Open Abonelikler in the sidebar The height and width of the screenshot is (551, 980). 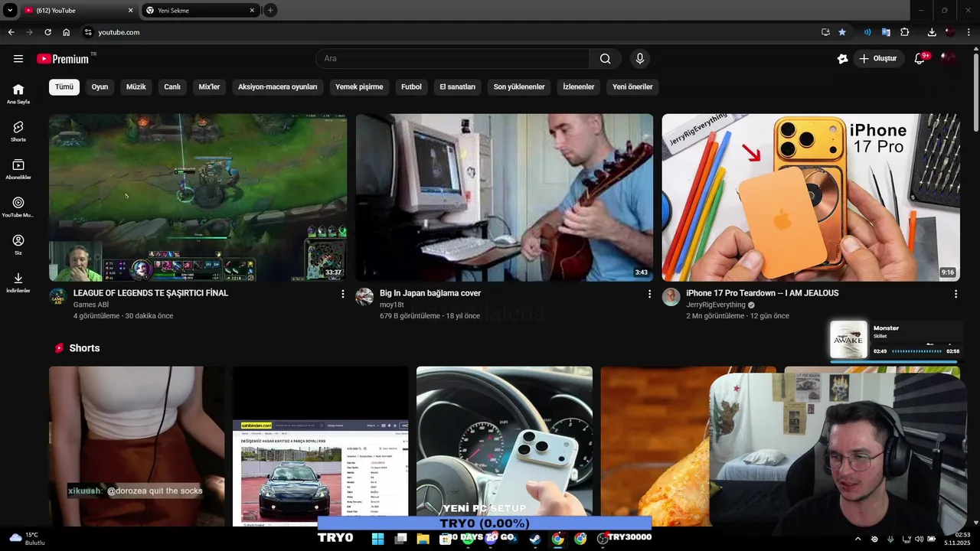(18, 169)
